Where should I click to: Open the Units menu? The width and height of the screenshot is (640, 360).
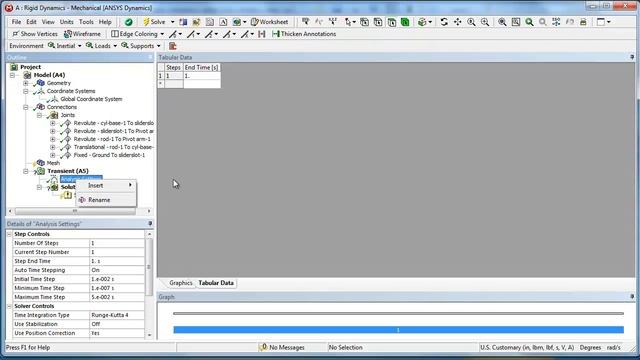pos(67,22)
